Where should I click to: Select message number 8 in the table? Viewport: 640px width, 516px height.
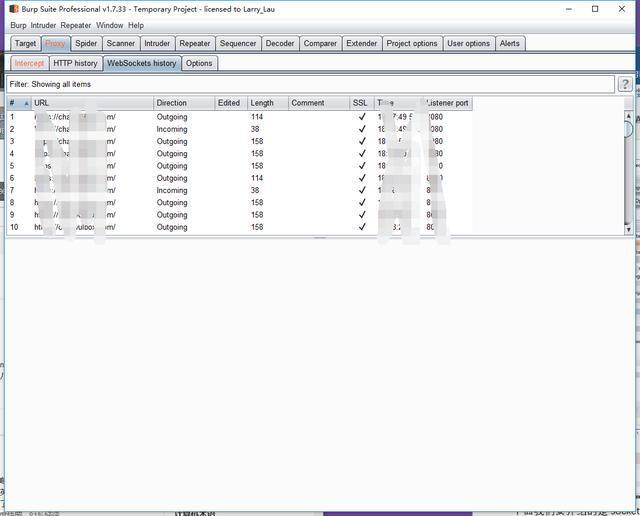pyautogui.click(x=12, y=202)
